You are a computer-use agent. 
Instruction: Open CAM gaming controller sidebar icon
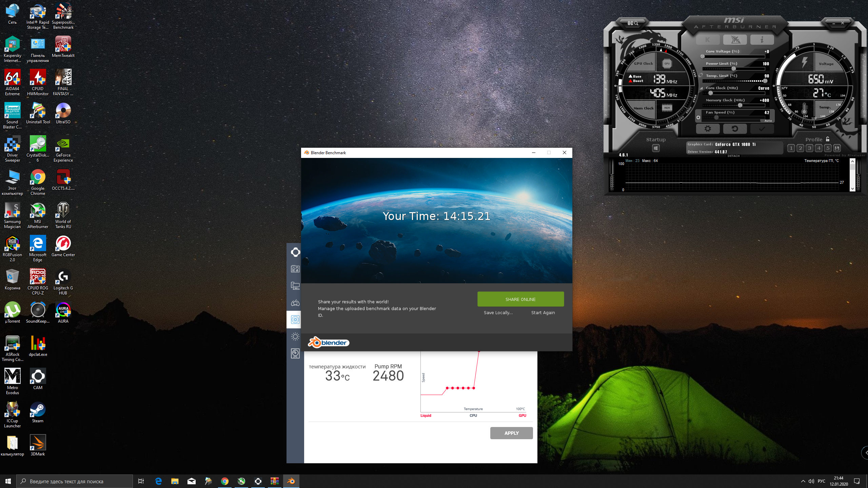pos(295,303)
